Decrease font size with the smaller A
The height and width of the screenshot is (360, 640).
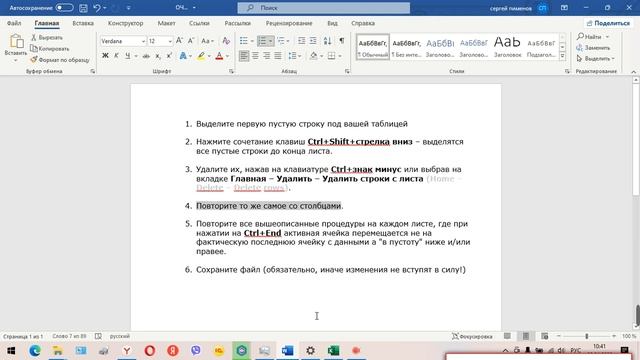(x=191, y=41)
